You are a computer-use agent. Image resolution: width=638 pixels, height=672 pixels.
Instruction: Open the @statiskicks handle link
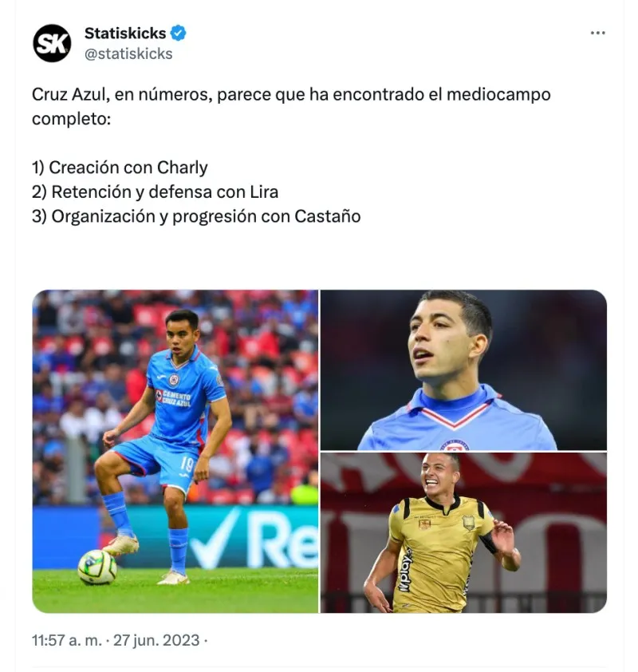[x=128, y=54]
